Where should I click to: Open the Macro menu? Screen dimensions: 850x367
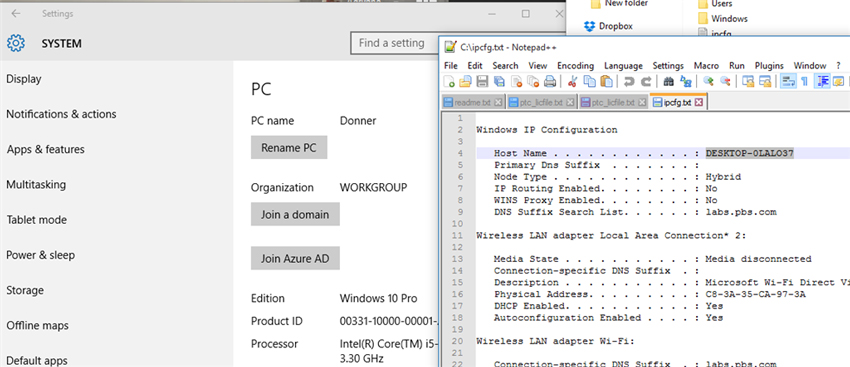(706, 66)
